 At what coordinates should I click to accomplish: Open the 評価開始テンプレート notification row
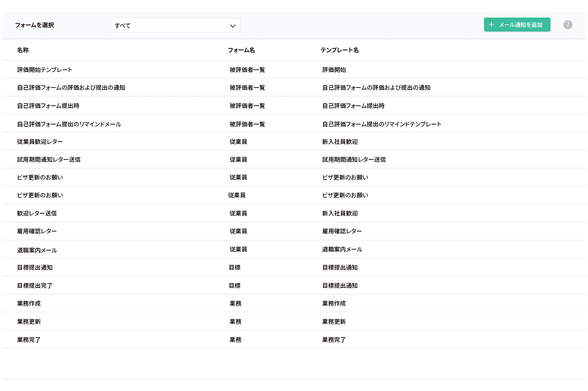pyautogui.click(x=44, y=70)
